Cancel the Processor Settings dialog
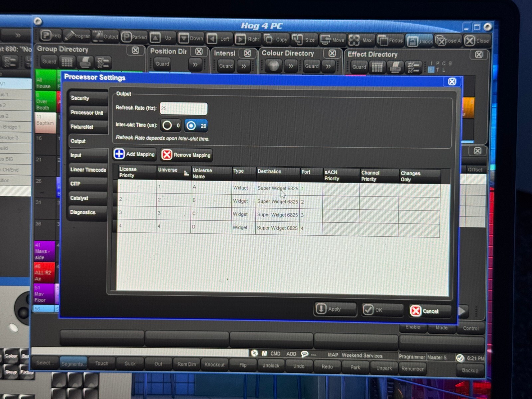 [430, 311]
